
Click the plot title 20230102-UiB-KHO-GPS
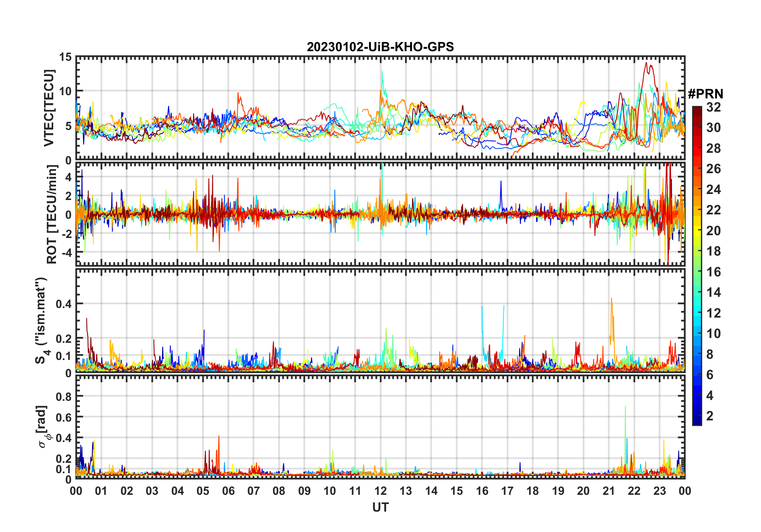point(380,47)
